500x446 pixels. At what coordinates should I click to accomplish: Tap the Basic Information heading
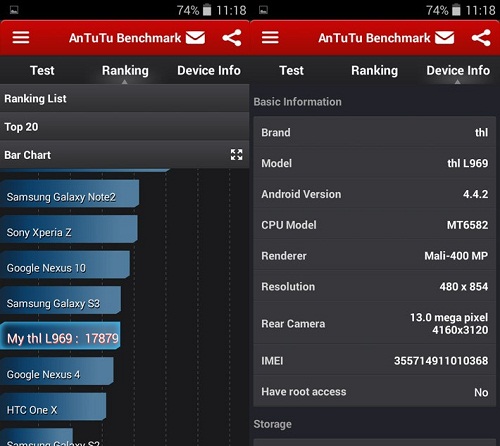tap(297, 102)
